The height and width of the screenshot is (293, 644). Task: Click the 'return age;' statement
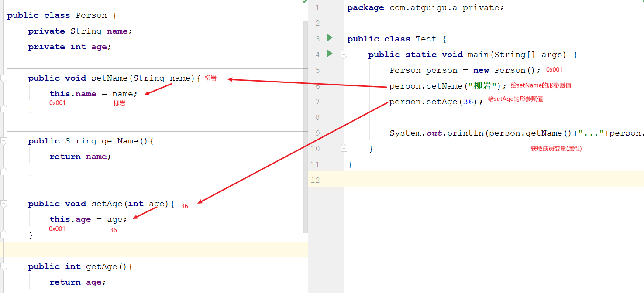78,282
